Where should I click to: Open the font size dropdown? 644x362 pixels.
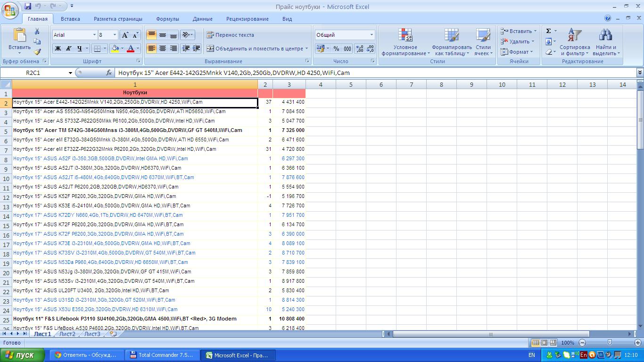115,35
